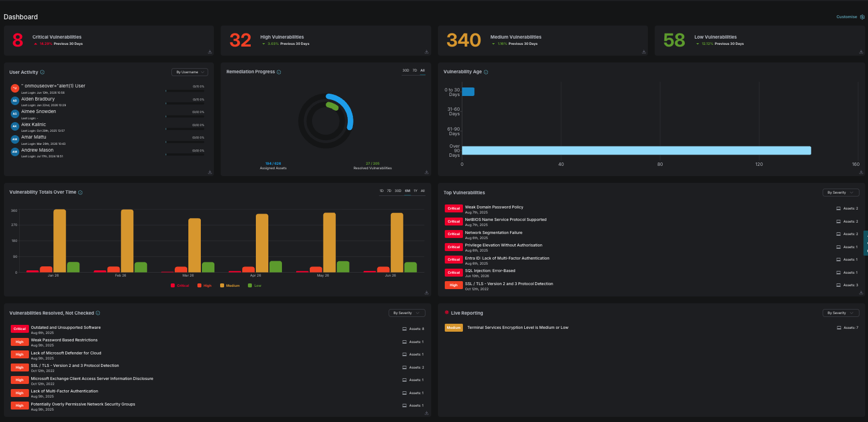Click the Customise link
The height and width of the screenshot is (422, 868).
click(x=846, y=17)
